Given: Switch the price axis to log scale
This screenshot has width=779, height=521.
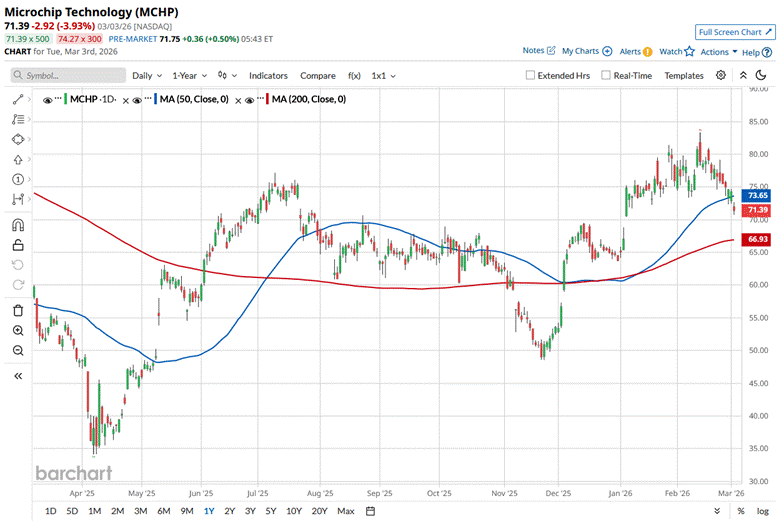Looking at the screenshot, I should (762, 511).
